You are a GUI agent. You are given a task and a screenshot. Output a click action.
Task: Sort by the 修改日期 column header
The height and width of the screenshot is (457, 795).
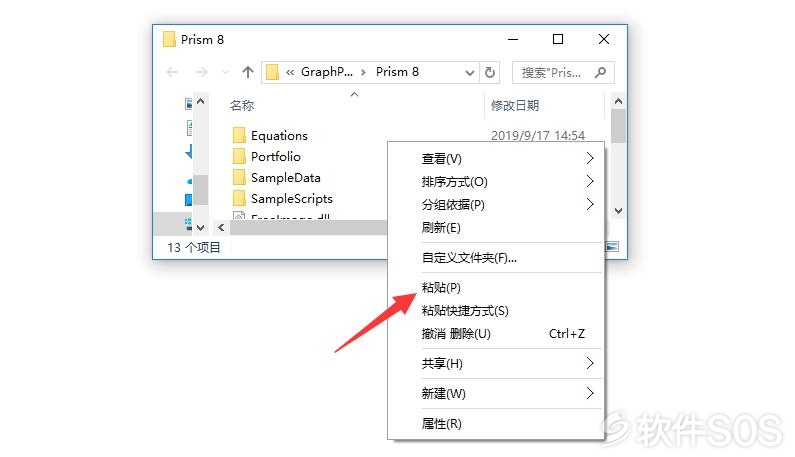click(515, 106)
